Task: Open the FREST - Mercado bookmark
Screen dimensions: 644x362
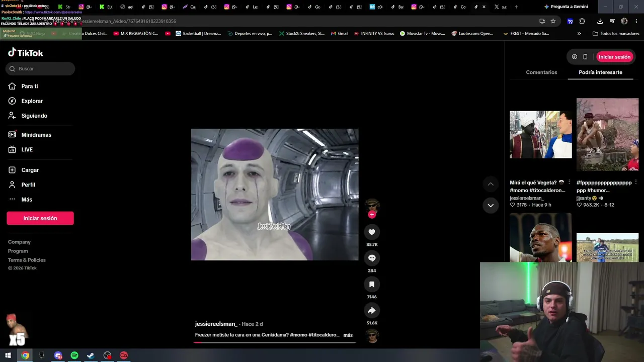Action: [x=526, y=34]
